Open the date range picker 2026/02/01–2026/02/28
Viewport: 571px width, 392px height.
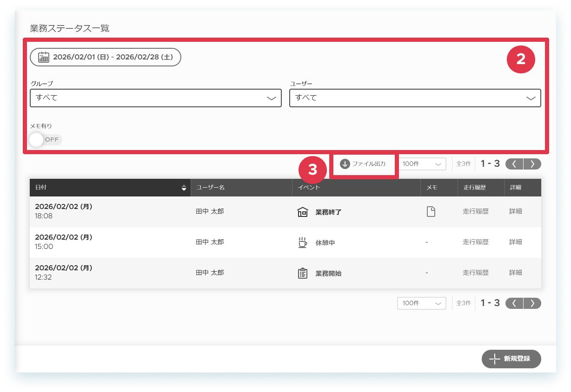(106, 57)
